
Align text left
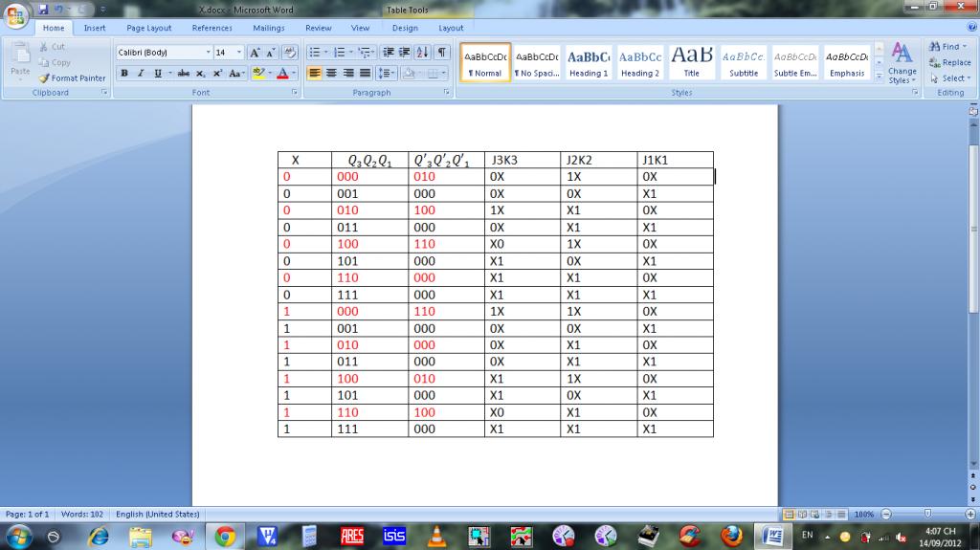pyautogui.click(x=314, y=73)
